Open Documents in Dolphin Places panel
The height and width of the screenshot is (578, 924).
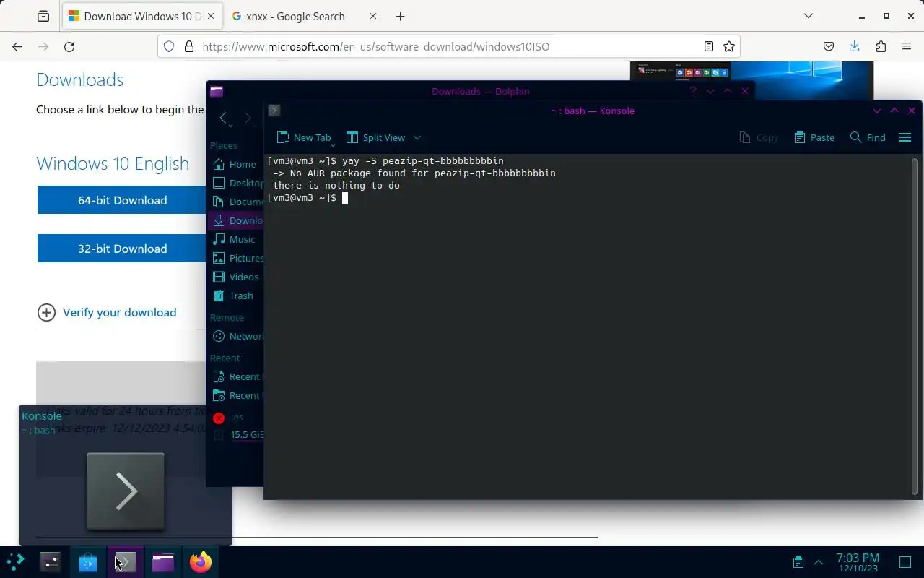(x=237, y=202)
